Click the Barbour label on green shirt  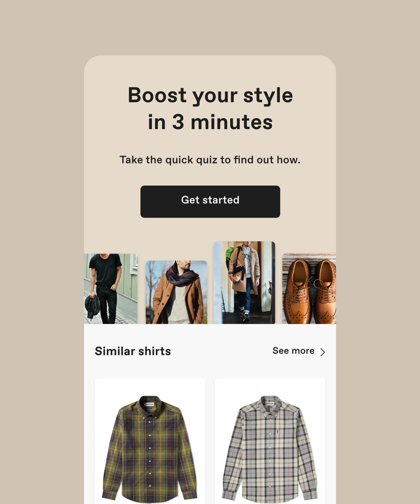(x=149, y=404)
